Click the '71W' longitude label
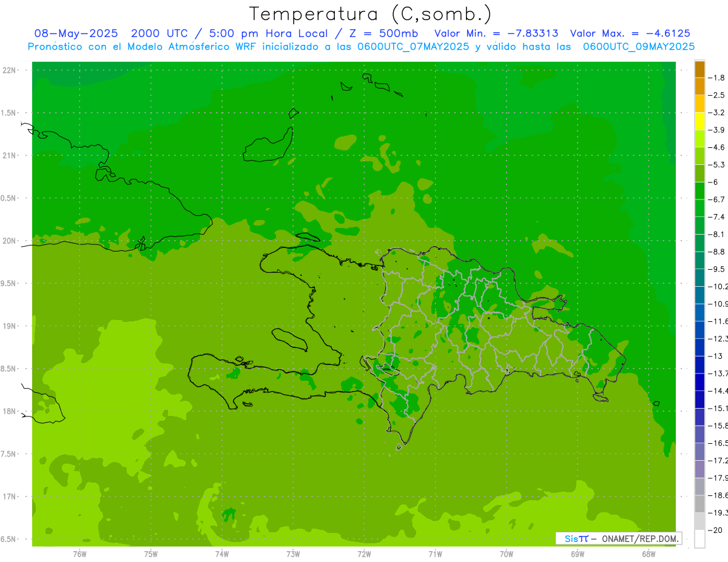This screenshot has height=562, width=728. (x=435, y=554)
